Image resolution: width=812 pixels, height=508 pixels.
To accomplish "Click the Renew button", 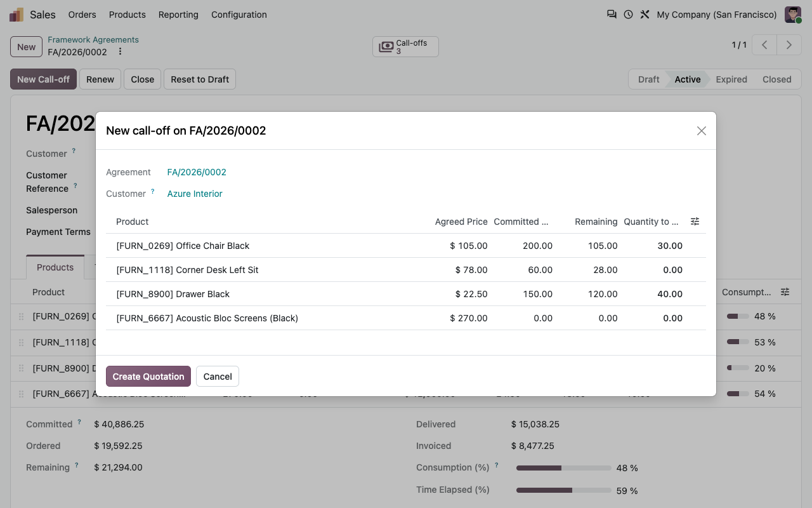I will pyautogui.click(x=100, y=79).
